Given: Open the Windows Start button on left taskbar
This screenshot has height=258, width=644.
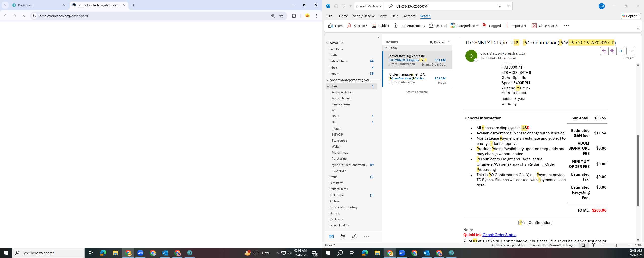Looking at the screenshot, I should (6, 253).
